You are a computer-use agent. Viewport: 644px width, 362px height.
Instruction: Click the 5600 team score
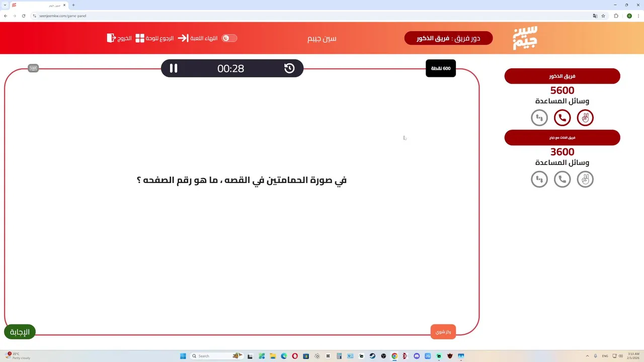pos(562,91)
